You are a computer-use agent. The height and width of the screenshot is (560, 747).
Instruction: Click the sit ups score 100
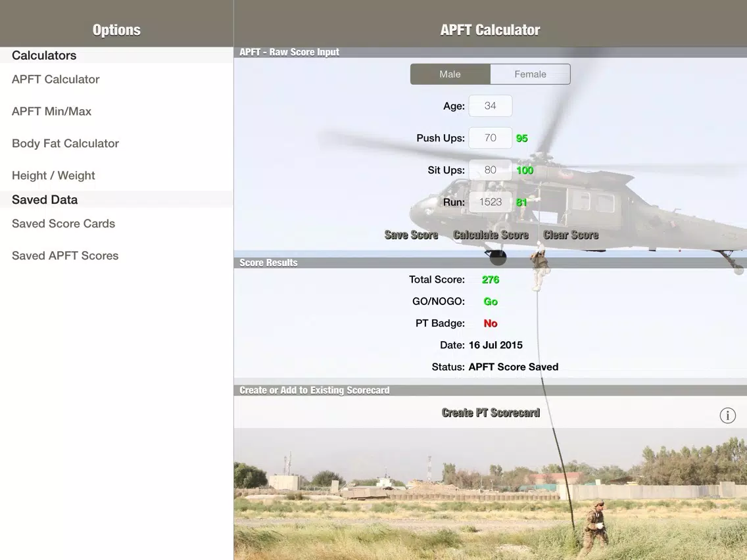point(525,170)
